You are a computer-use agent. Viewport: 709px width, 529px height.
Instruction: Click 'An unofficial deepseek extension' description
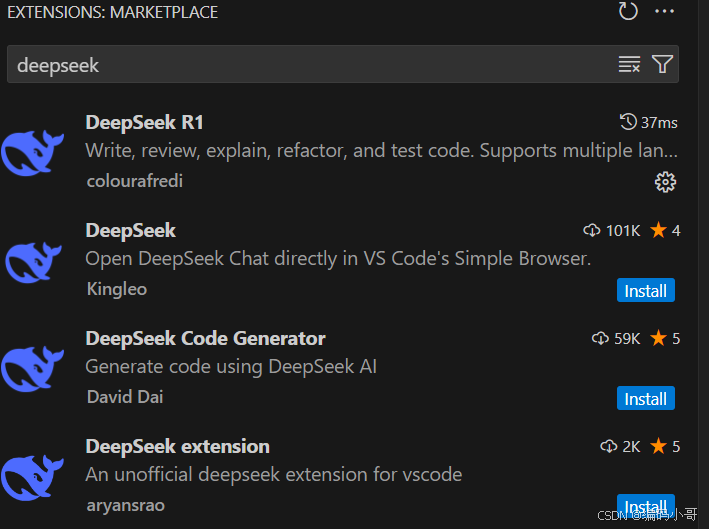274,475
